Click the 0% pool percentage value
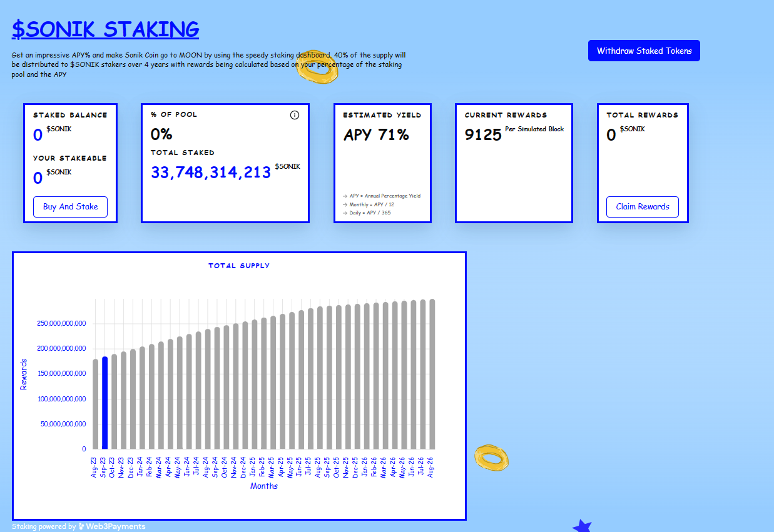This screenshot has height=532, width=774. coord(161,134)
